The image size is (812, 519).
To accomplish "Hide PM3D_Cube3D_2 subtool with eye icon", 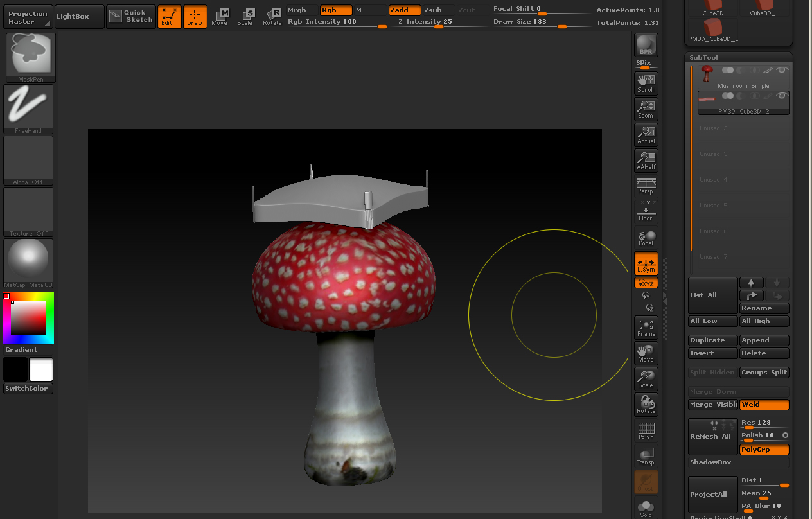I will (782, 96).
